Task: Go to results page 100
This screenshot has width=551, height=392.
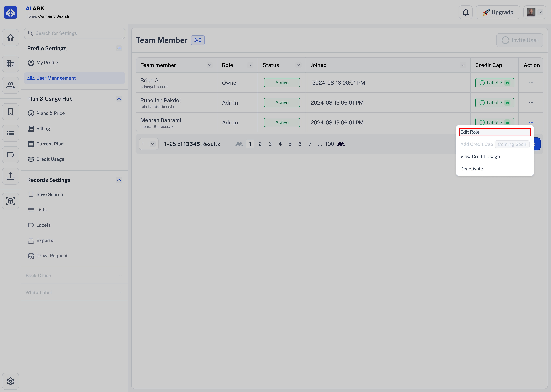Action: (x=330, y=144)
